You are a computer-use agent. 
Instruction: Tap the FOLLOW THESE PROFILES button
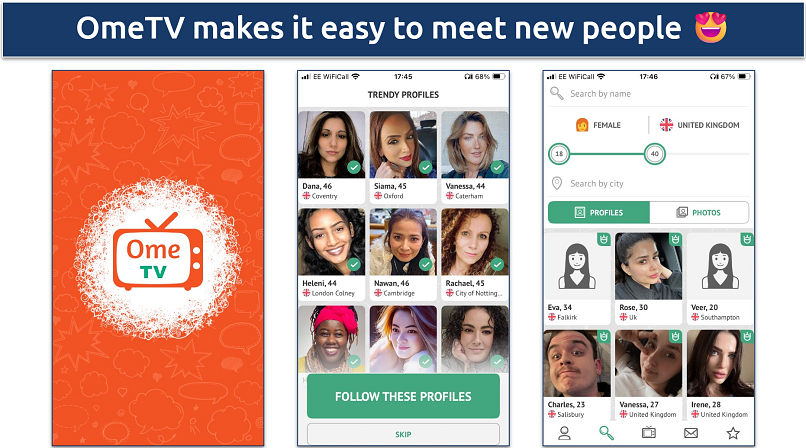point(403,396)
